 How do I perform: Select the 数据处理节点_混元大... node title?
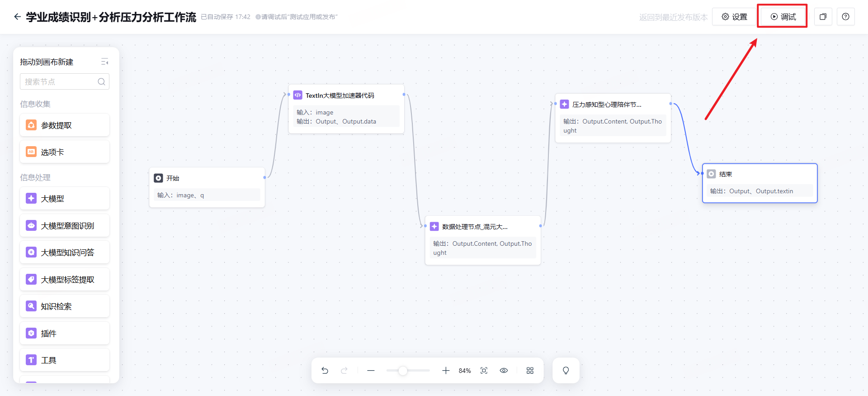coord(475,227)
